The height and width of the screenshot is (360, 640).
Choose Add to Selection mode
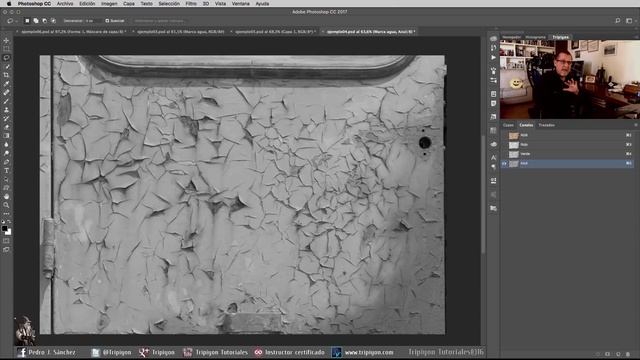(36, 20)
